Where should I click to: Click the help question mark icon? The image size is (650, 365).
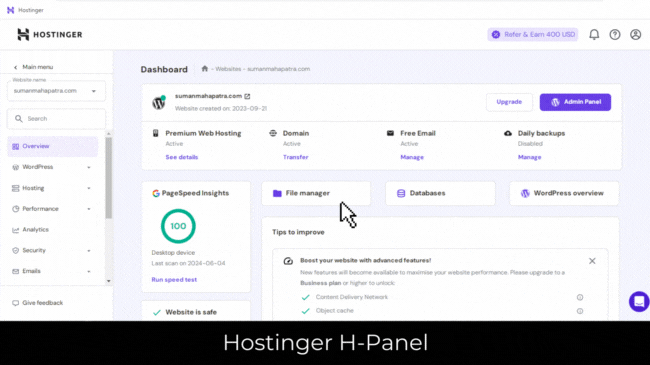(x=615, y=34)
